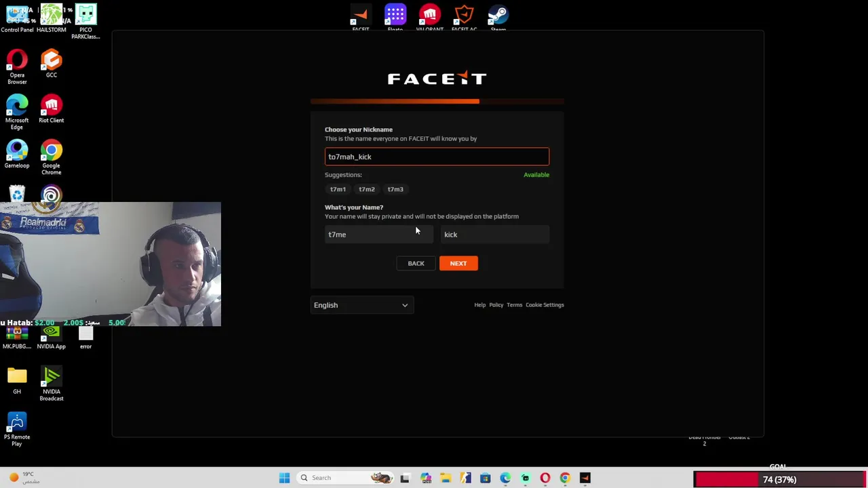
Task: Click the Opera Browser desktop icon
Action: pos(17,66)
